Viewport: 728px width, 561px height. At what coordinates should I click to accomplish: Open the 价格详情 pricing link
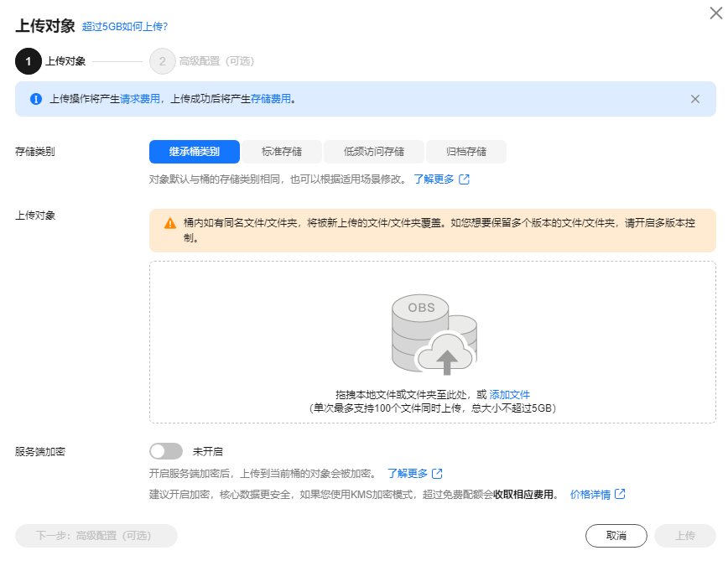click(590, 495)
